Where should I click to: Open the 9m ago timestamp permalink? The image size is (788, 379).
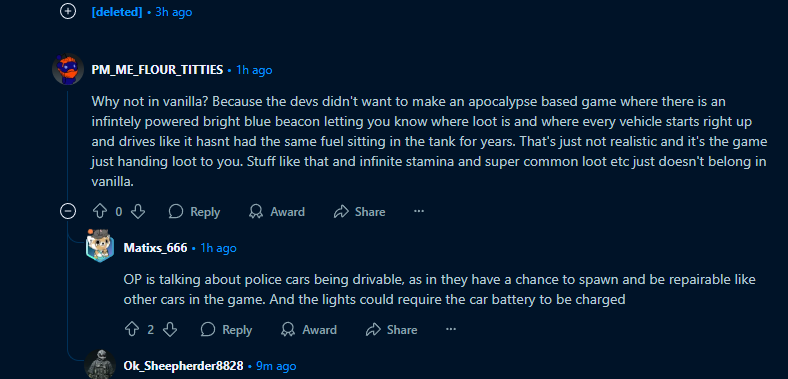pyautogui.click(x=276, y=366)
